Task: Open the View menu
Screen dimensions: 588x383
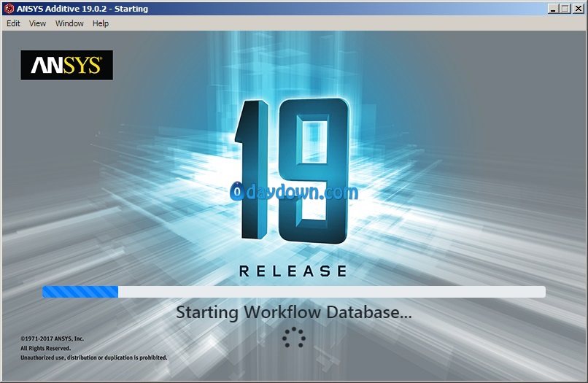Action: pos(37,23)
